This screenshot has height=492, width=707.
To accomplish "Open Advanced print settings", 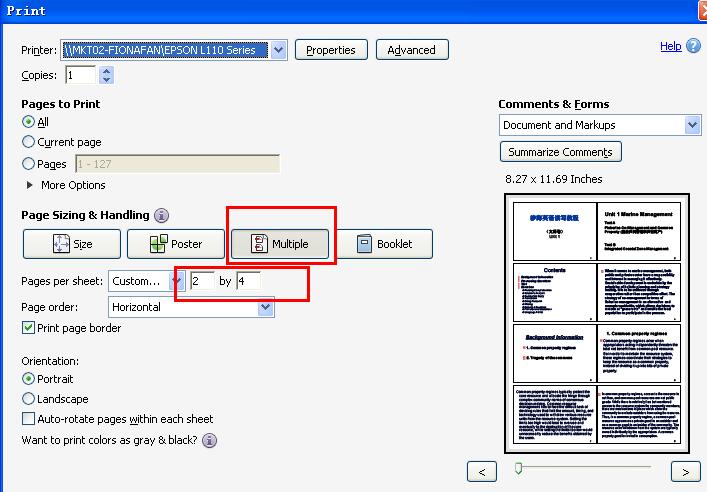I will [412, 50].
